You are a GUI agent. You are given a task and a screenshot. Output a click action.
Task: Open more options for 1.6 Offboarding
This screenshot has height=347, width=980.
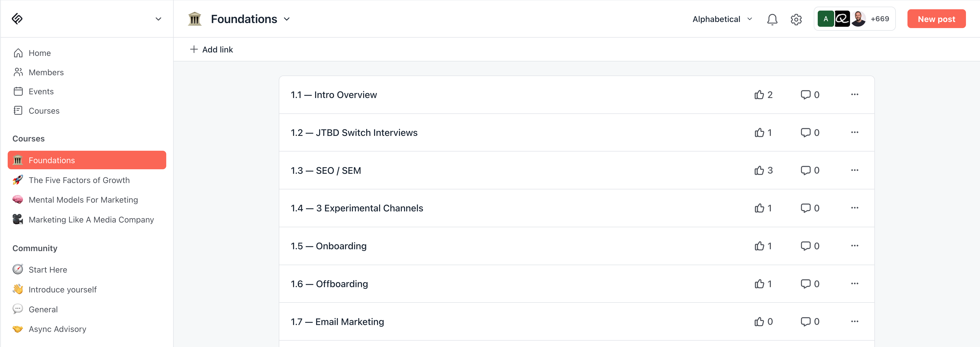(x=855, y=284)
